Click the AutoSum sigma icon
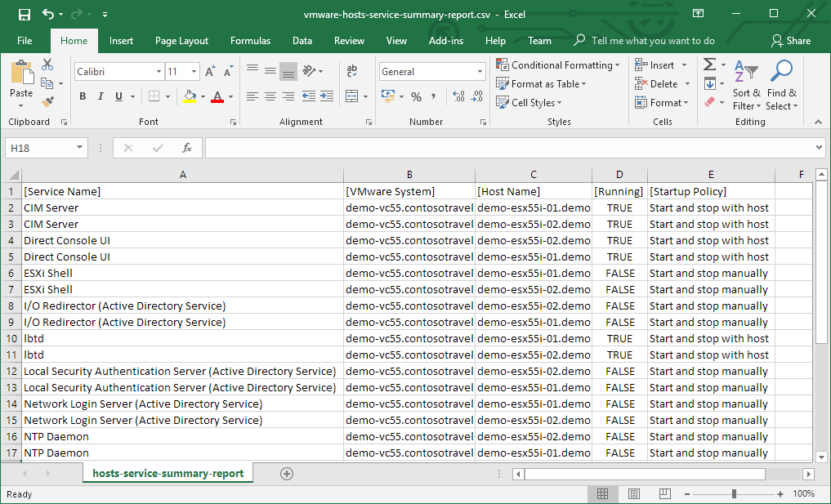Viewport: 831px width, 504px height. pyautogui.click(x=709, y=65)
